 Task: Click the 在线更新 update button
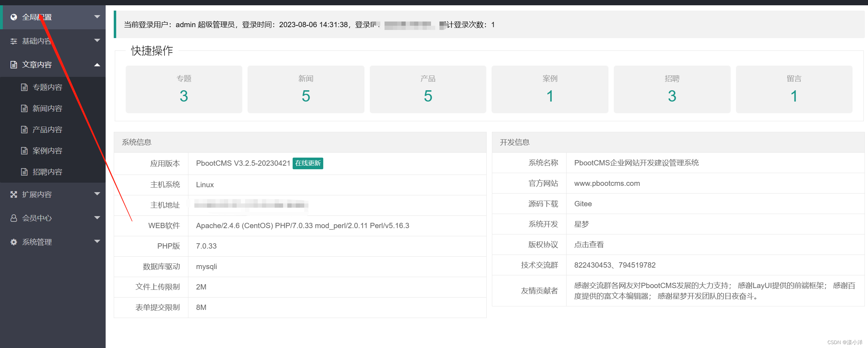pyautogui.click(x=307, y=163)
